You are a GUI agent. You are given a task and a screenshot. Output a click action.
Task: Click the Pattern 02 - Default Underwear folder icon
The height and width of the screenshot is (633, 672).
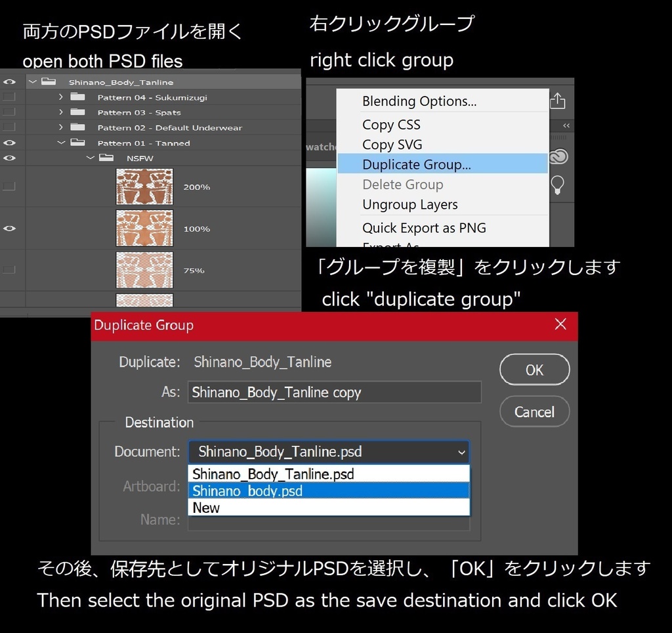click(x=77, y=127)
